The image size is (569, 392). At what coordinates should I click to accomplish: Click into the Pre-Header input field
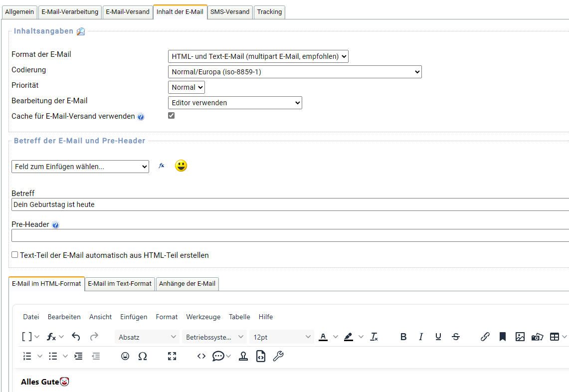pyautogui.click(x=289, y=235)
